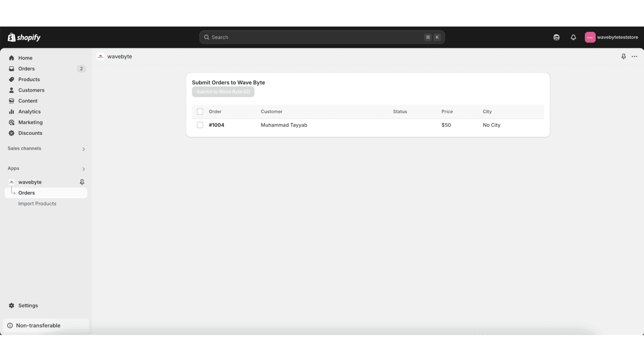Click the Discounts badge icon
644x362 pixels.
[12, 133]
